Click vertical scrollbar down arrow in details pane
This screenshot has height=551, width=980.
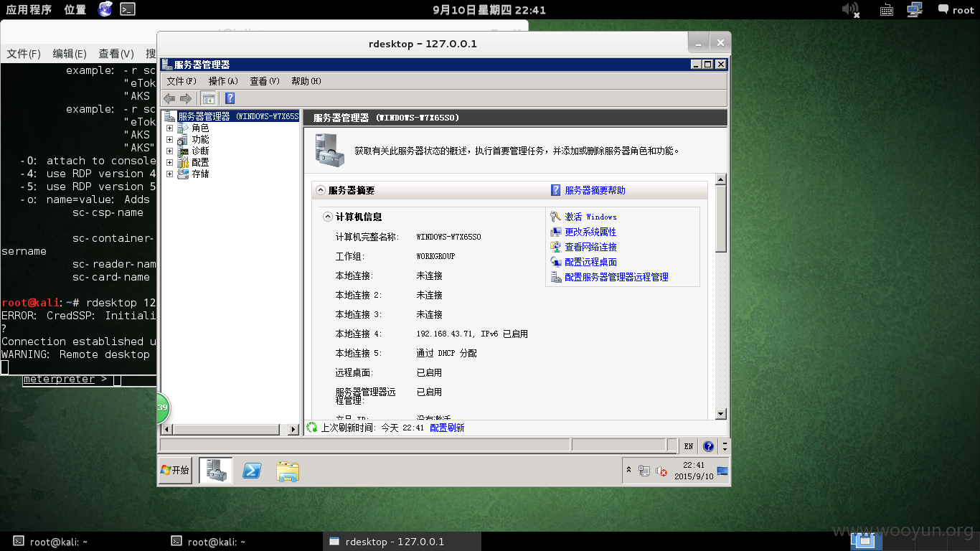722,414
